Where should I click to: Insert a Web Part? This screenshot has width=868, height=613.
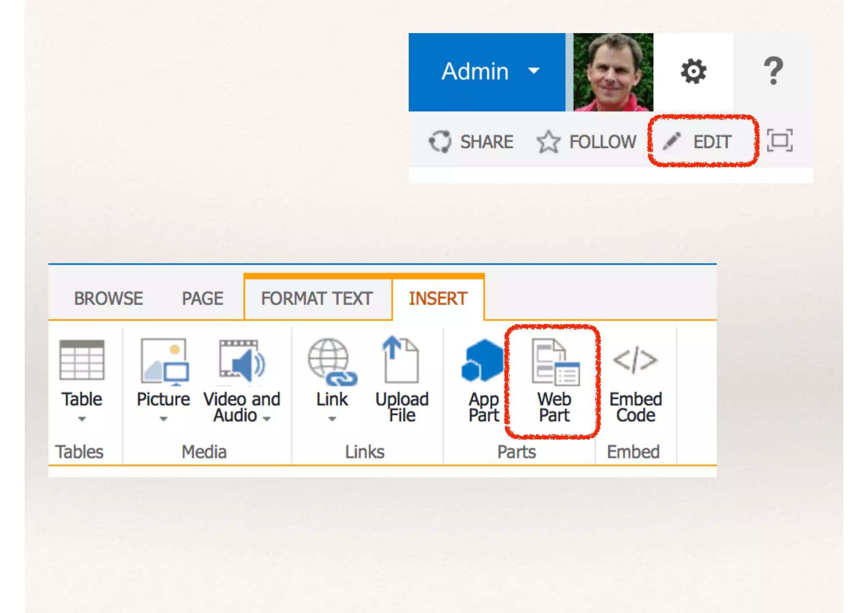pos(554,381)
